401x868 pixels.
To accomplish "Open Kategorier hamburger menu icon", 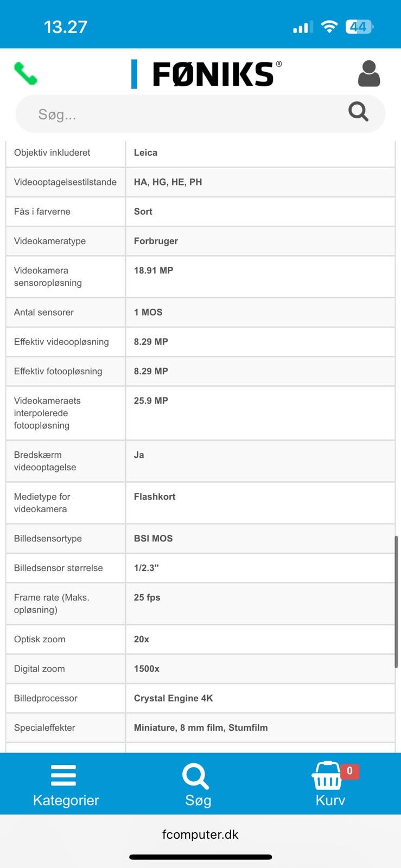I will pyautogui.click(x=63, y=775).
